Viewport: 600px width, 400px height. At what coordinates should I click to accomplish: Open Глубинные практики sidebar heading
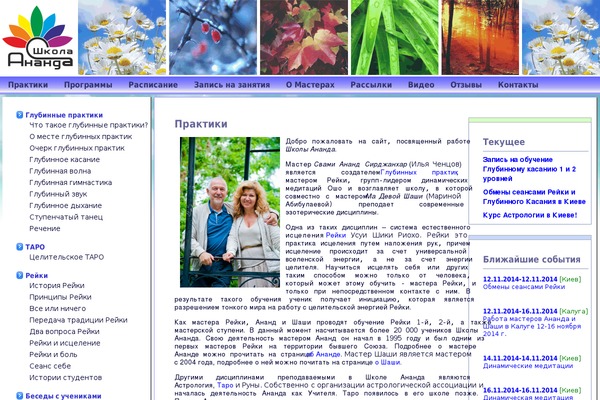click(x=64, y=115)
